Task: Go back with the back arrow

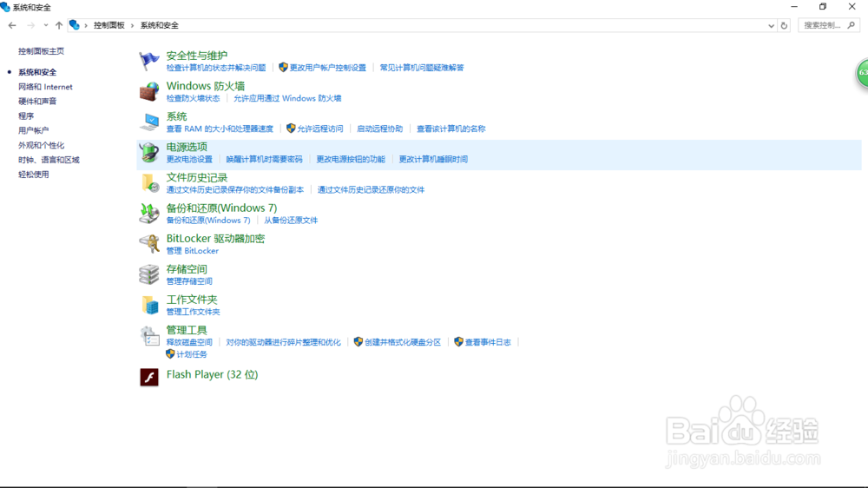Action: click(12, 25)
